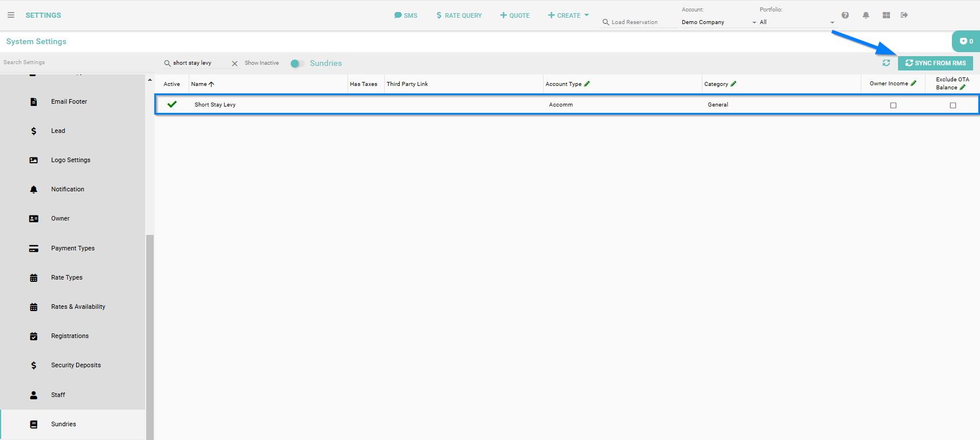
Task: Open the hamburger navigation menu
Action: tap(11, 15)
